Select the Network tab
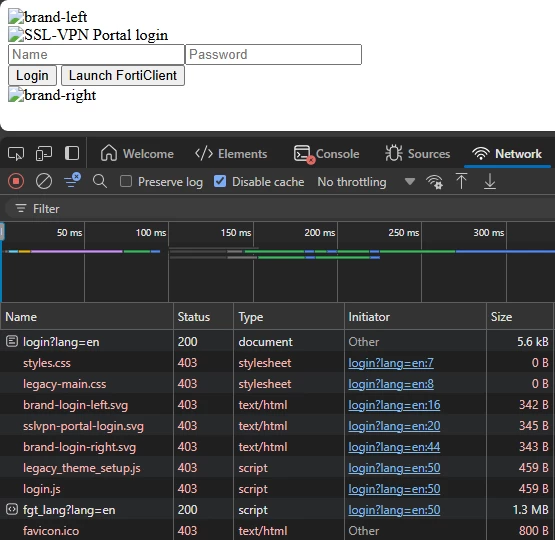This screenshot has height=540, width=555. click(x=507, y=154)
